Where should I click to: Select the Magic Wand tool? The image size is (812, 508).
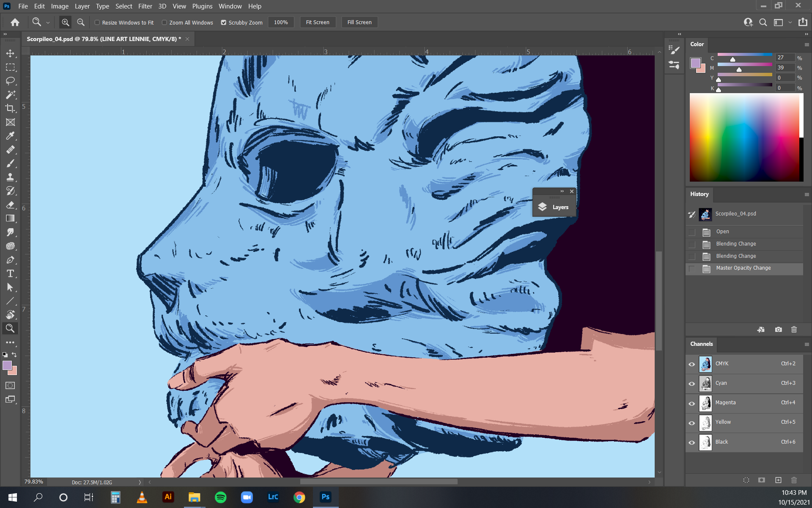[10, 94]
